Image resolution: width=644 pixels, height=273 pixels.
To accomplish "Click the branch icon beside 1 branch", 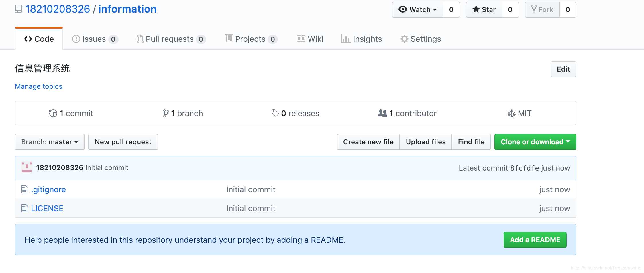I will (166, 113).
